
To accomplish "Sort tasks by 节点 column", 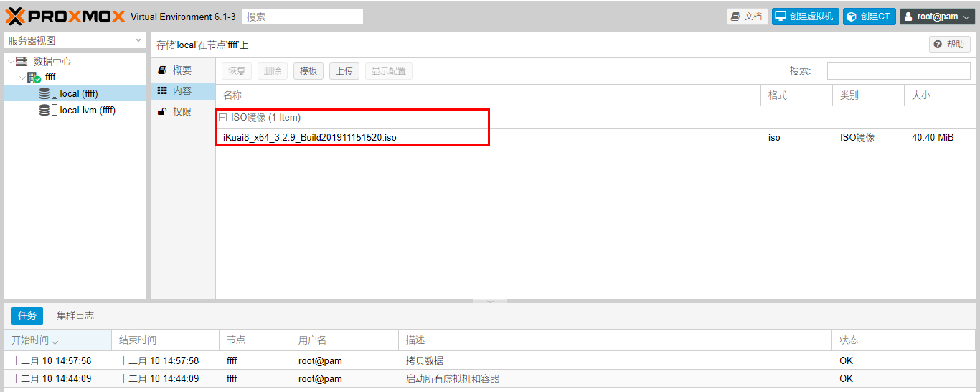I will coord(255,340).
